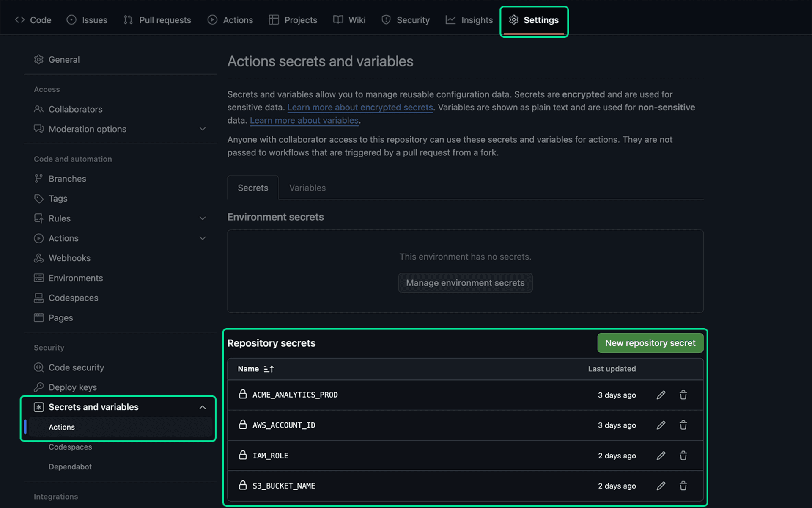Open the Pull requests tab

(x=157, y=19)
